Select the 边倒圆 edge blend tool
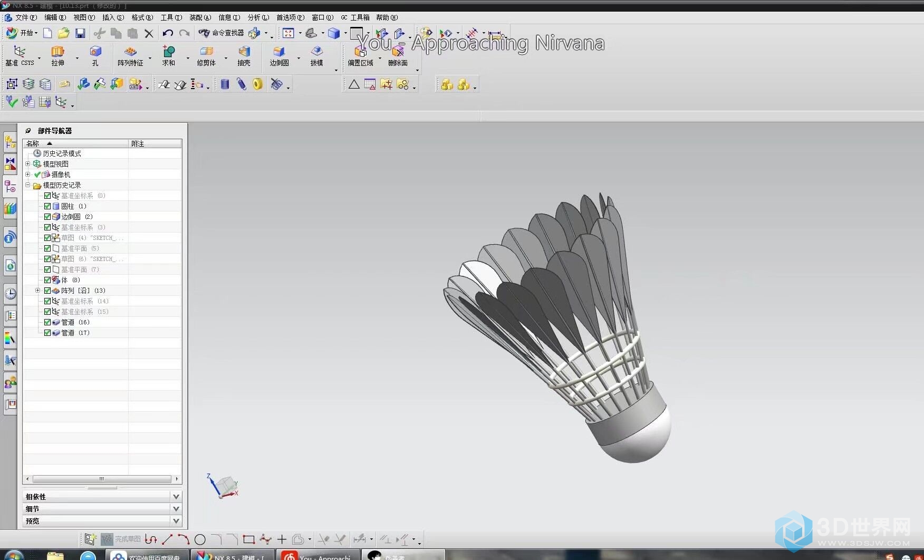Image resolution: width=924 pixels, height=560 pixels. pyautogui.click(x=280, y=56)
